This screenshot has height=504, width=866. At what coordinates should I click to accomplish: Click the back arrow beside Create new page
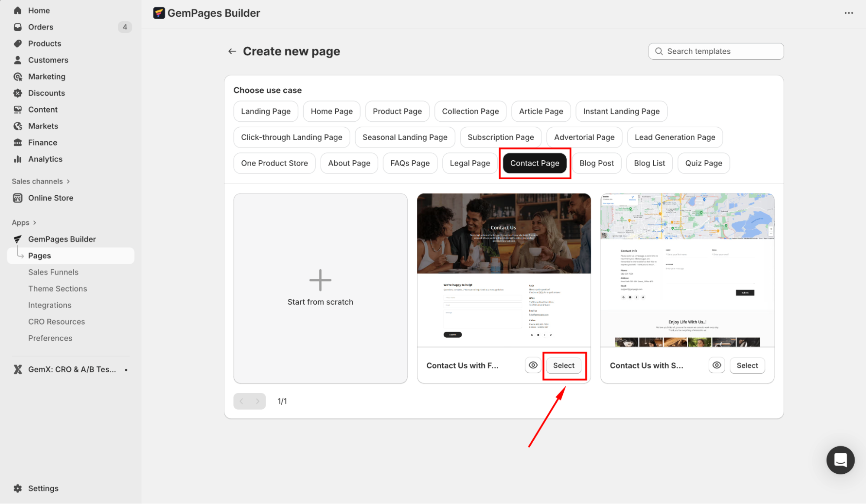click(232, 52)
